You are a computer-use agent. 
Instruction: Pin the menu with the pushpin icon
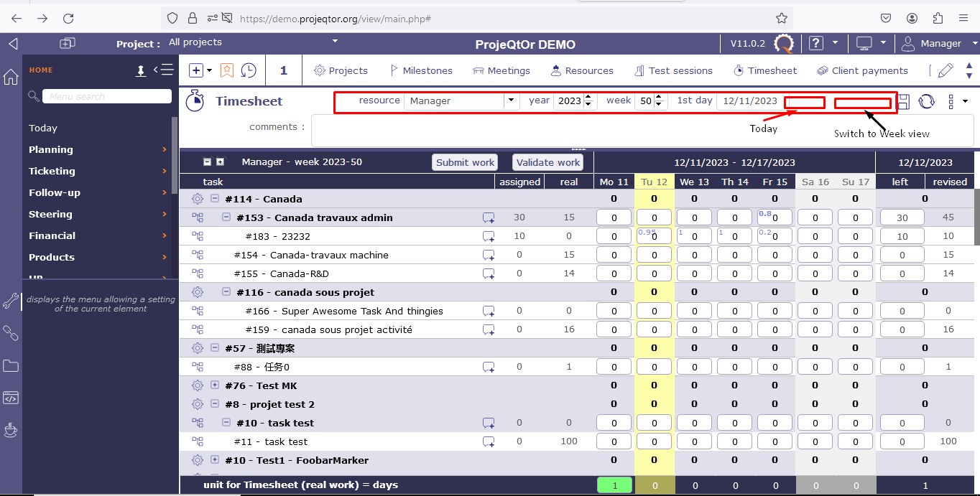[x=141, y=70]
